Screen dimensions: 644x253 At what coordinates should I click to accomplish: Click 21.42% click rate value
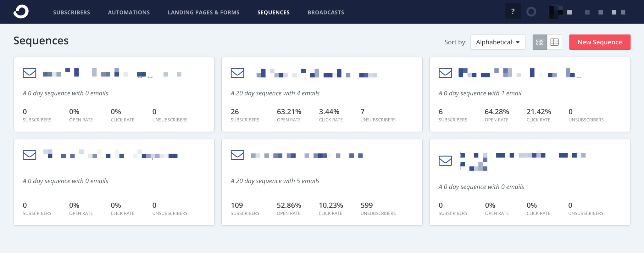click(x=539, y=112)
